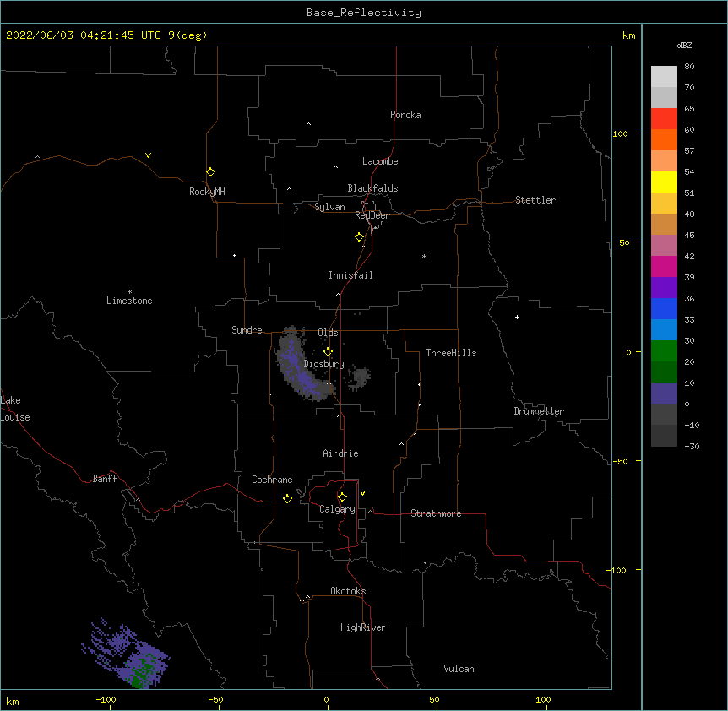Click the -50 tick on the vertical axis
This screenshot has height=711, width=728.
[620, 461]
